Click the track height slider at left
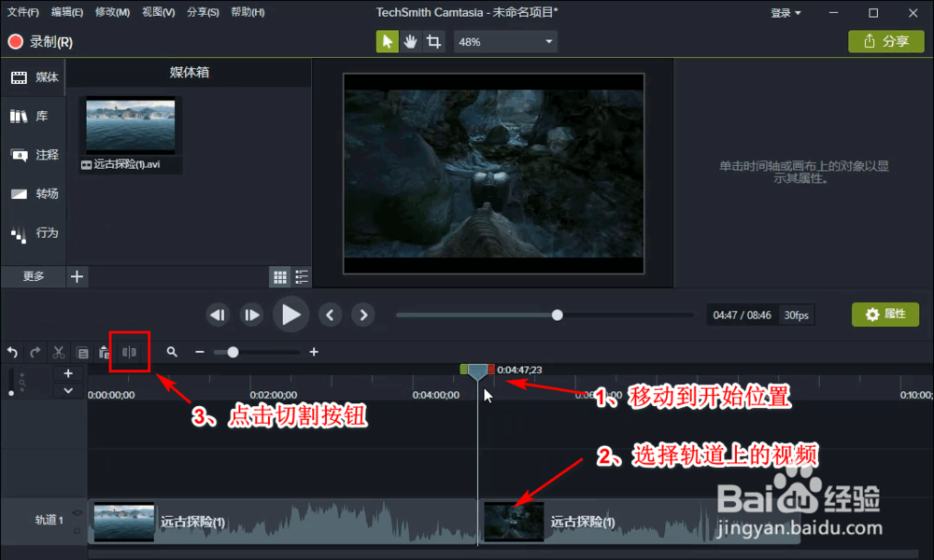This screenshot has width=934, height=560. (11, 382)
